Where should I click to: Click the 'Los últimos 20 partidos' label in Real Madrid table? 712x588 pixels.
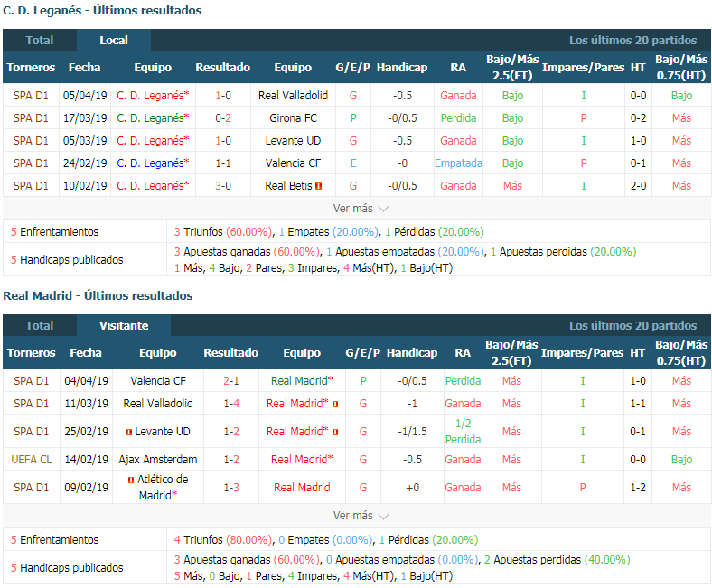click(632, 325)
